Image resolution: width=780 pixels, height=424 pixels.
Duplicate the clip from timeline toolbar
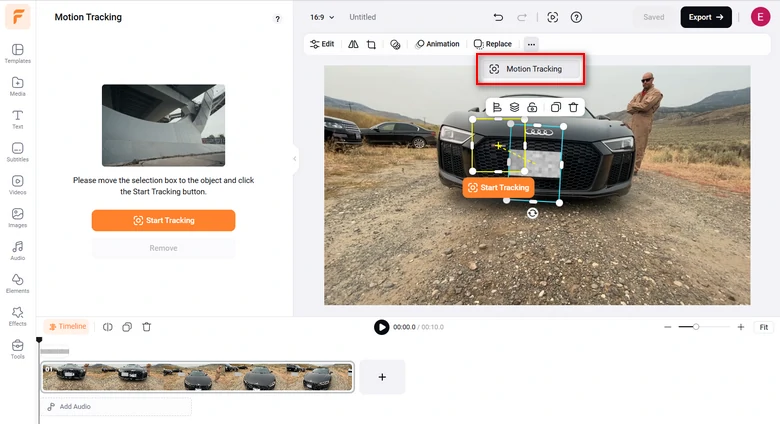click(127, 327)
